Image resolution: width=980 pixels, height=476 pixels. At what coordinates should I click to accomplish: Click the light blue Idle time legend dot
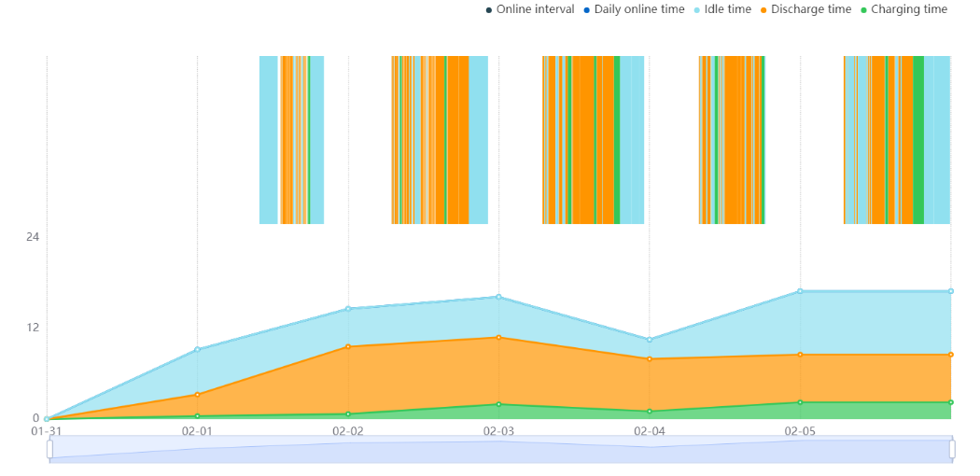[697, 10]
